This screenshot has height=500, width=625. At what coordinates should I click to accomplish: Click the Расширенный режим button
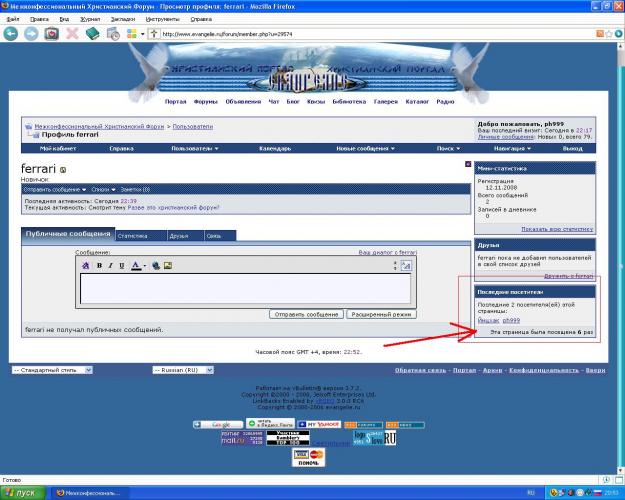pos(381,314)
